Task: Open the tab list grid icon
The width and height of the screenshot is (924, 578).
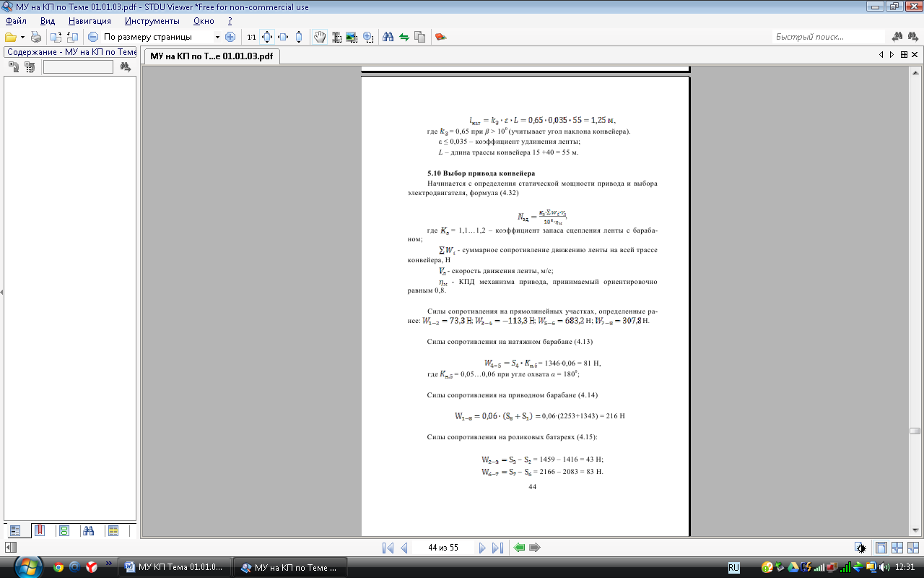Action: point(904,55)
